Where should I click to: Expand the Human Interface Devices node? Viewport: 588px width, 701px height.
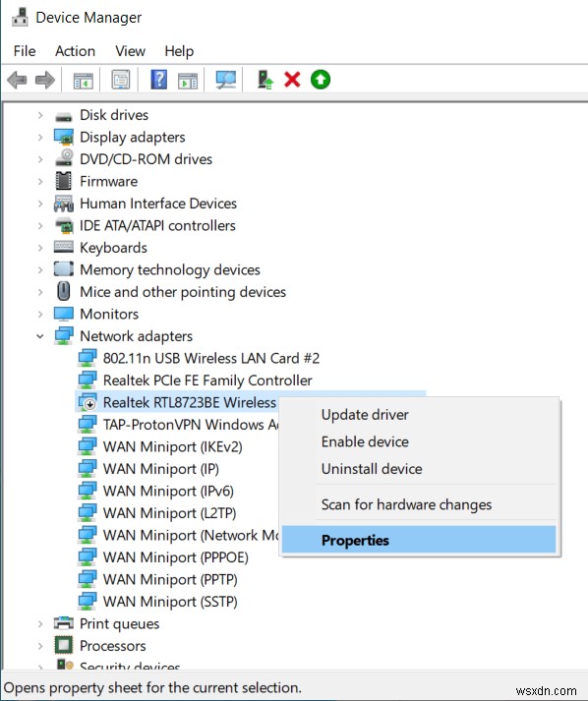(40, 204)
